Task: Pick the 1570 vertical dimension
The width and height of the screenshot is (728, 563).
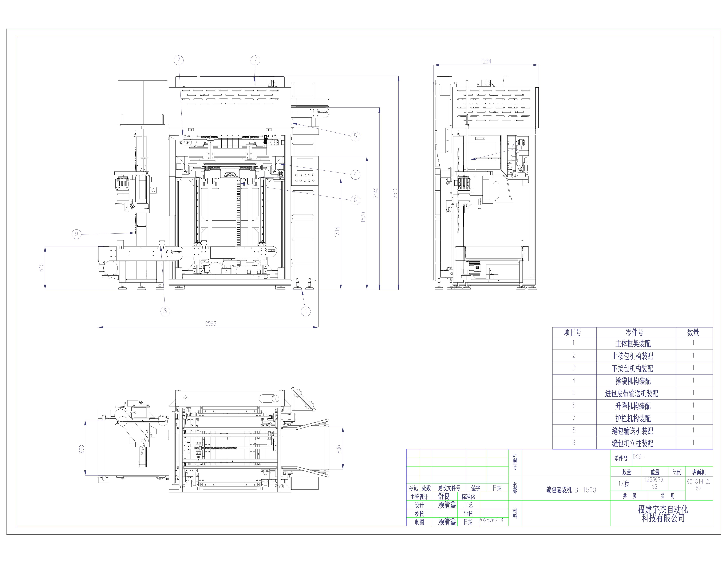Action: coord(363,217)
